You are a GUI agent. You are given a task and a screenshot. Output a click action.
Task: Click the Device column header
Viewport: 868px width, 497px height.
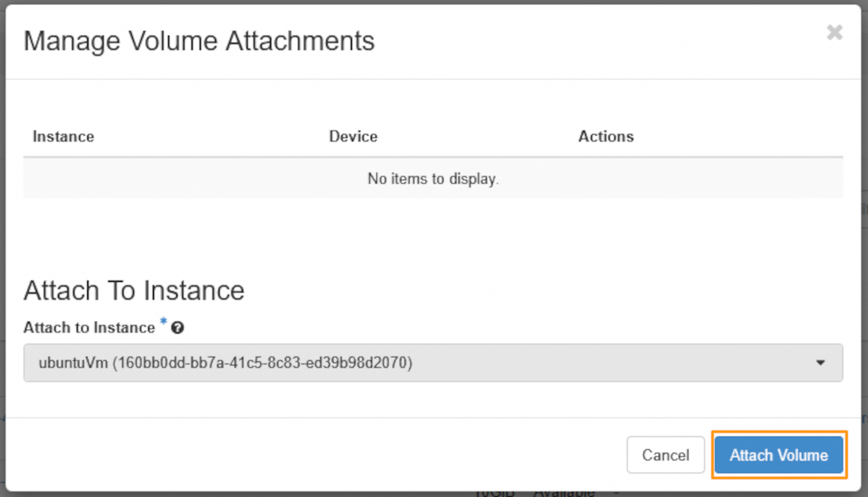coord(353,137)
